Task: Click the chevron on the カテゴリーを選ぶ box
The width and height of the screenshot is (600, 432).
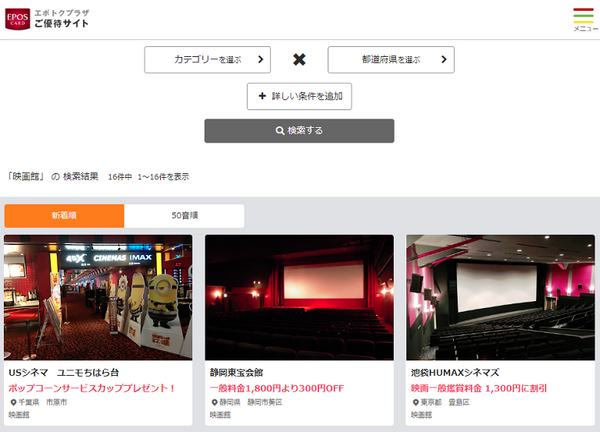Action: point(261,59)
